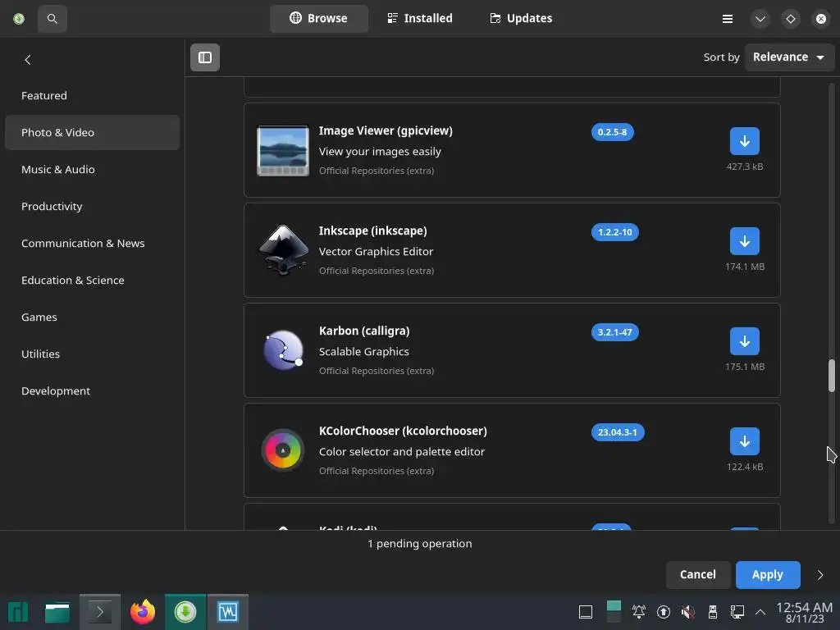Screen dimensions: 840x630
Task: Click notifications bell in system tray
Action: pos(638,612)
